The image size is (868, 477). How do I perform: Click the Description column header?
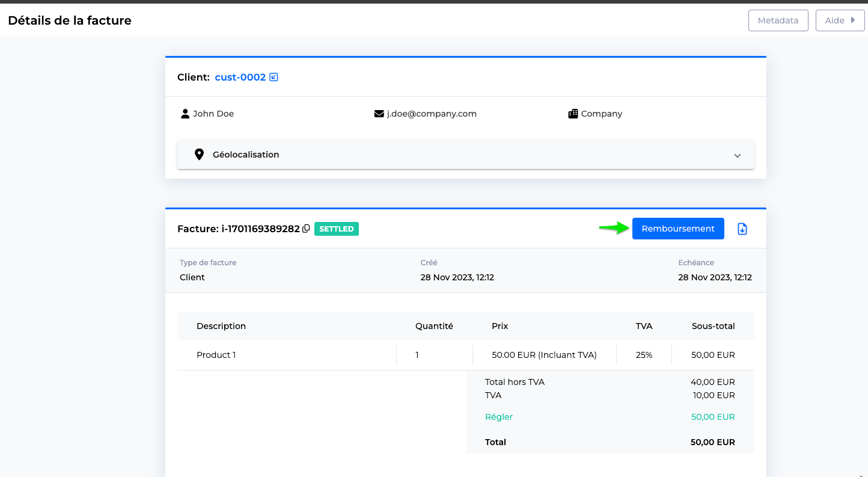point(221,326)
